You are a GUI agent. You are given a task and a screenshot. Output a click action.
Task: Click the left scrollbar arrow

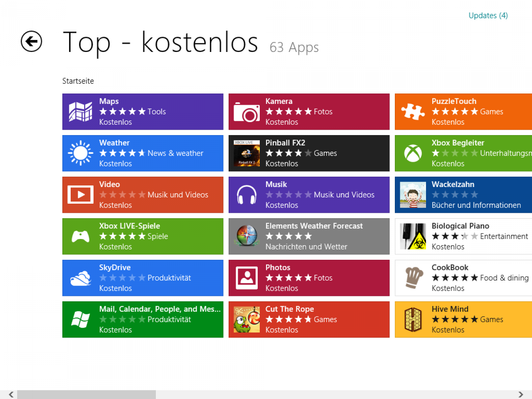pyautogui.click(x=11, y=394)
